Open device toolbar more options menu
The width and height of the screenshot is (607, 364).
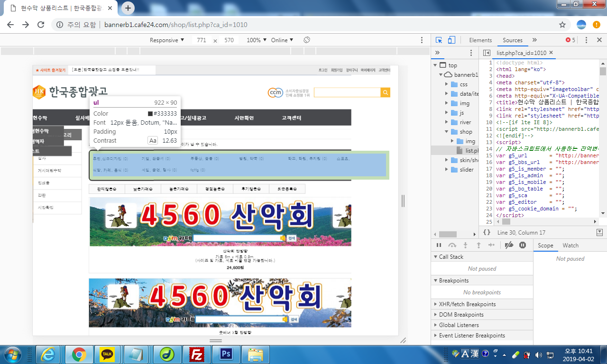click(x=422, y=40)
